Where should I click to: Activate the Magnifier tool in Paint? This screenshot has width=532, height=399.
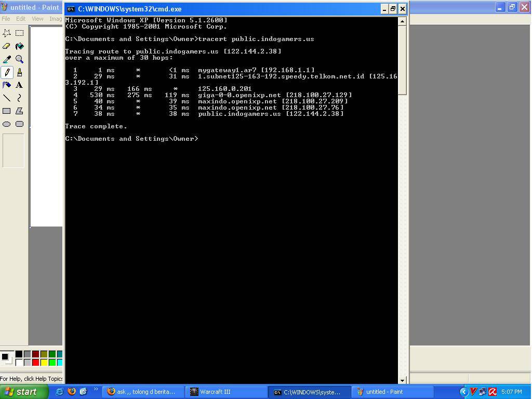tap(20, 59)
